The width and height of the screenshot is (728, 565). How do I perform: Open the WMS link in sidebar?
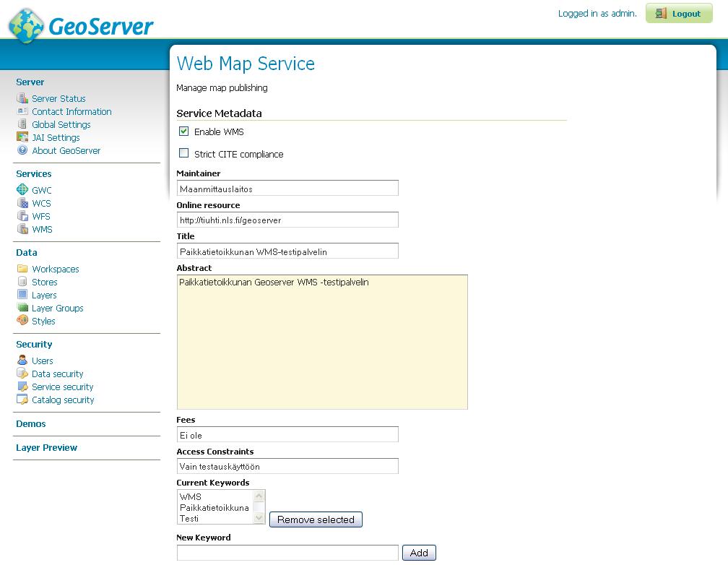(x=42, y=229)
